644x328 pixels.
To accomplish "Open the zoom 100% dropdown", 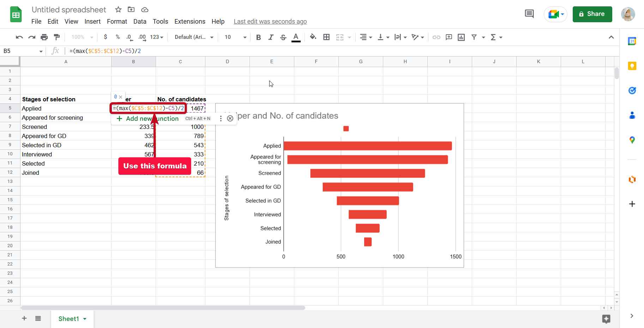I will click(x=82, y=37).
